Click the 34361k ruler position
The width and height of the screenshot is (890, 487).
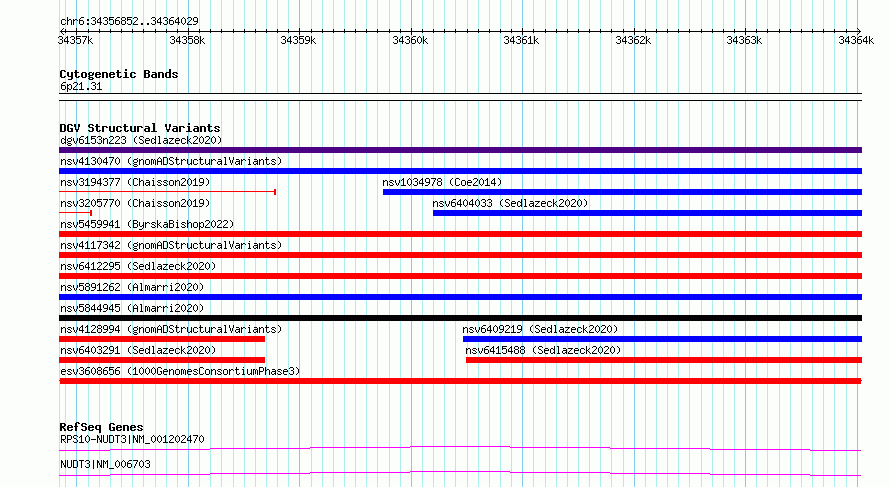click(522, 40)
